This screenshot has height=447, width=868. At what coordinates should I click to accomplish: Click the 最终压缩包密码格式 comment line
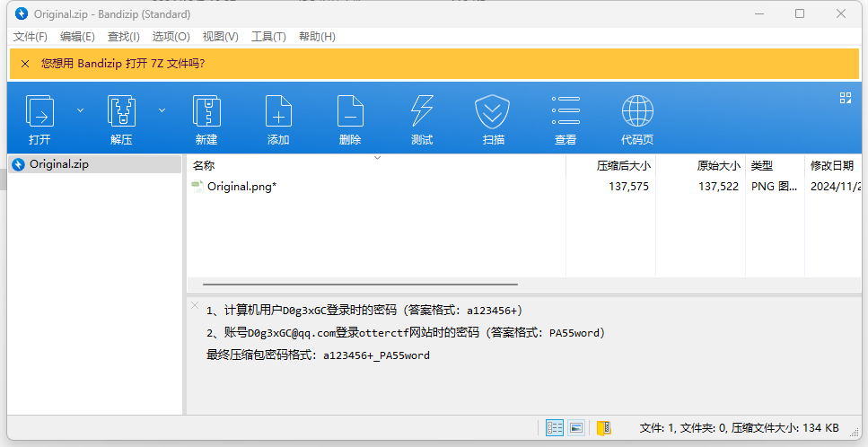pos(318,355)
